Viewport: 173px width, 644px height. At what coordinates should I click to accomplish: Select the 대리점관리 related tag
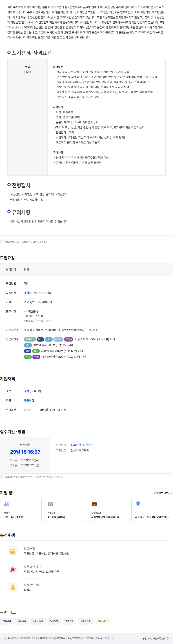[85, 621]
